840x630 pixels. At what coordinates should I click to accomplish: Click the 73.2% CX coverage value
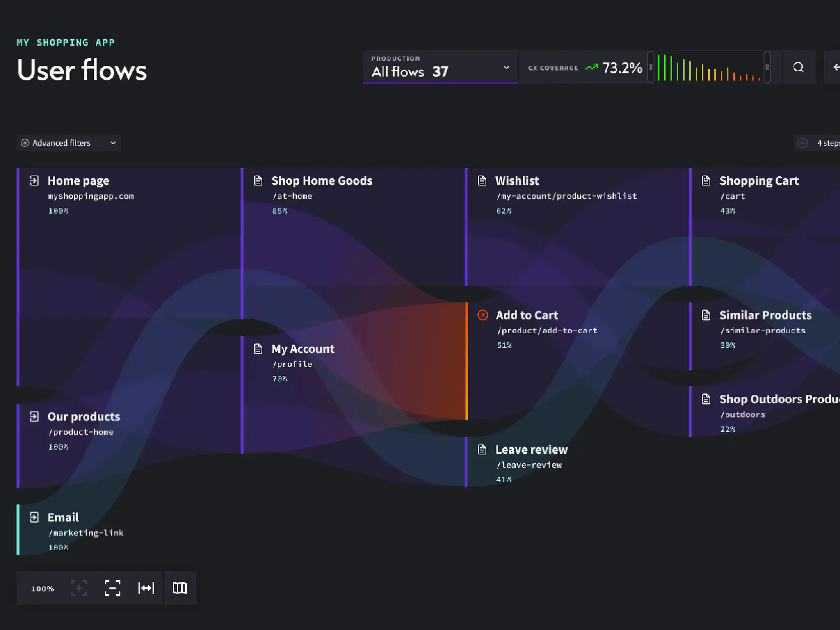coord(622,68)
